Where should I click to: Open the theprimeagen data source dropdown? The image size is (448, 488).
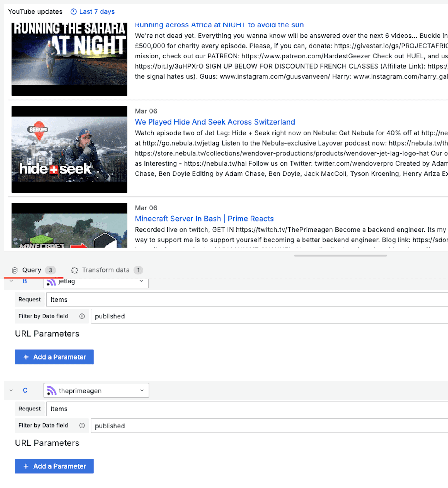[96, 390]
